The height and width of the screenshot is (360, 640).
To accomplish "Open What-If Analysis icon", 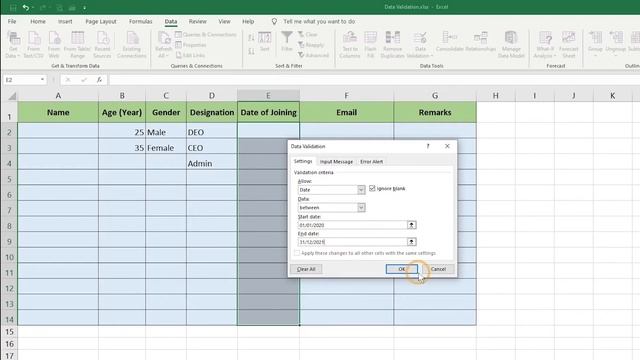I will (x=545, y=44).
